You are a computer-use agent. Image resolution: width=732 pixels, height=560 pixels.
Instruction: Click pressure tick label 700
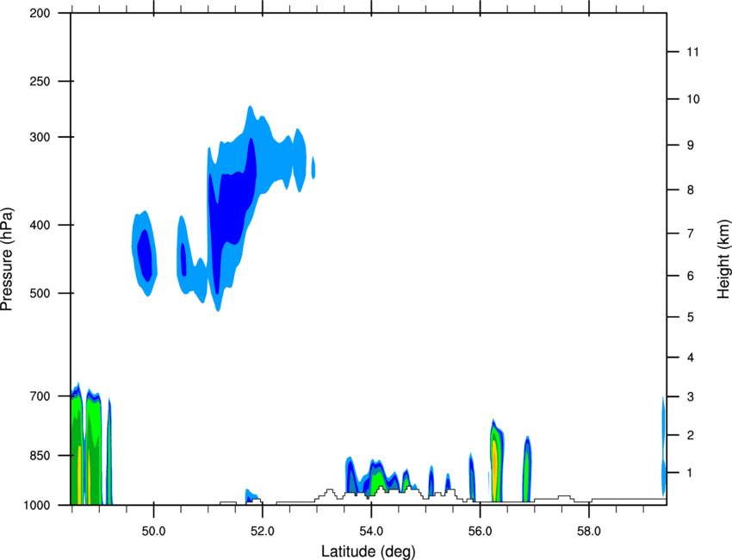(x=40, y=396)
